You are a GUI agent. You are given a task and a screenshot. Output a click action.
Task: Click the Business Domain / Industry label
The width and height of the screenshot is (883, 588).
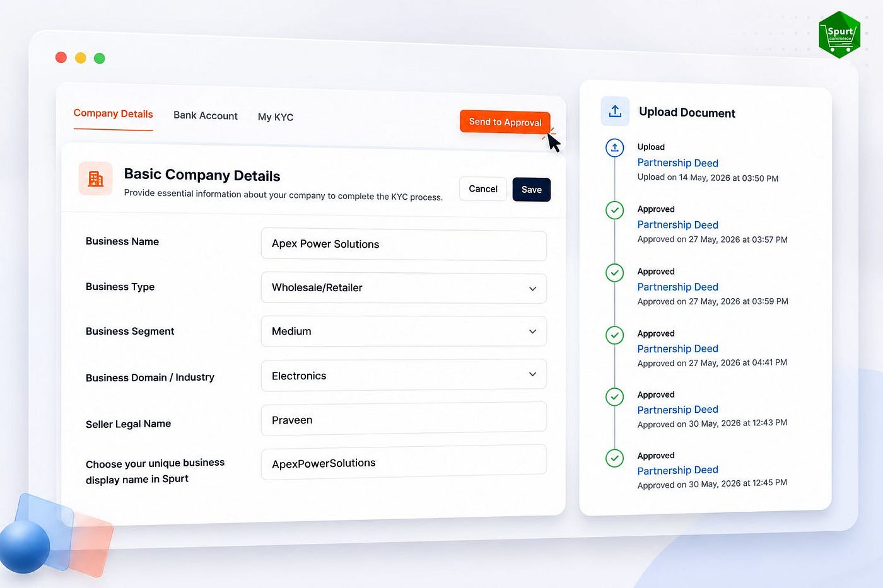[x=150, y=378]
